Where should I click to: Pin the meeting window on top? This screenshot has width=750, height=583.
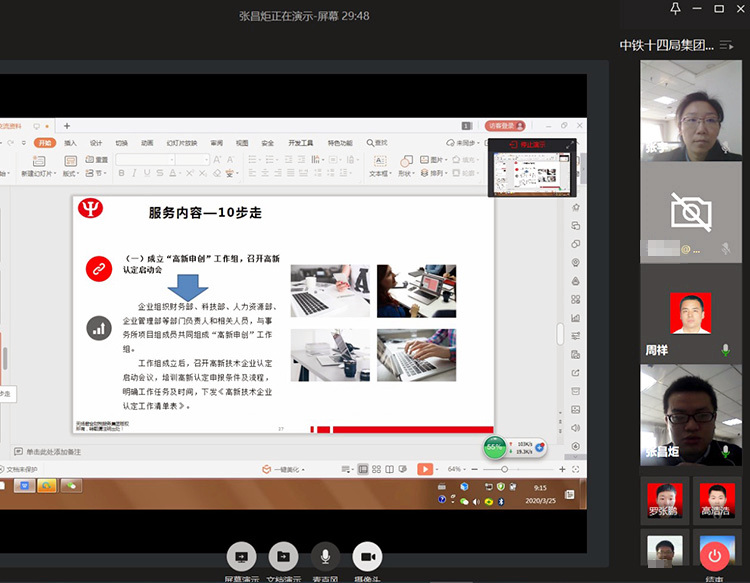click(x=676, y=9)
